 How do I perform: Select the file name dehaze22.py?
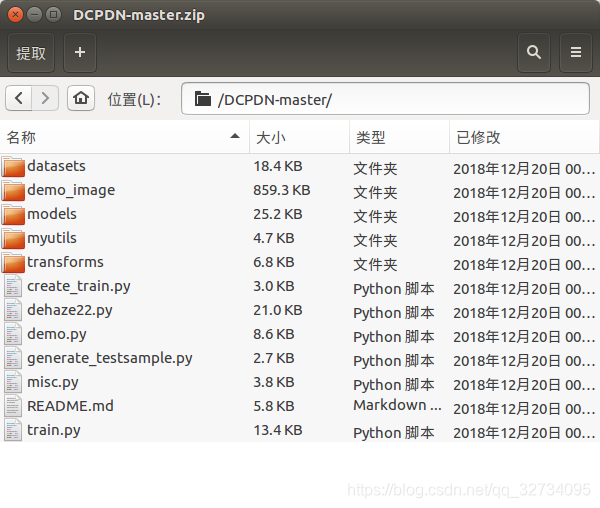(70, 311)
